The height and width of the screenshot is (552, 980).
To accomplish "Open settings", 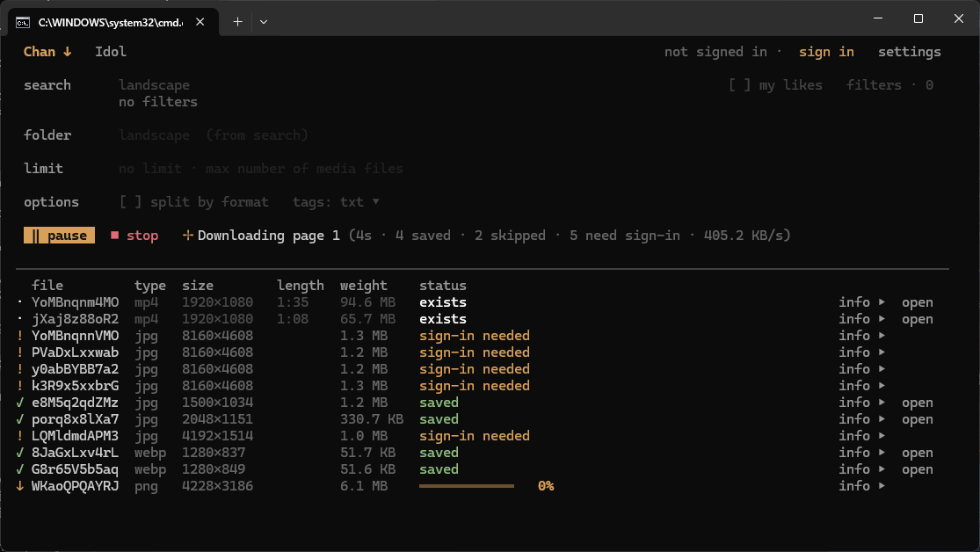I will tap(910, 52).
